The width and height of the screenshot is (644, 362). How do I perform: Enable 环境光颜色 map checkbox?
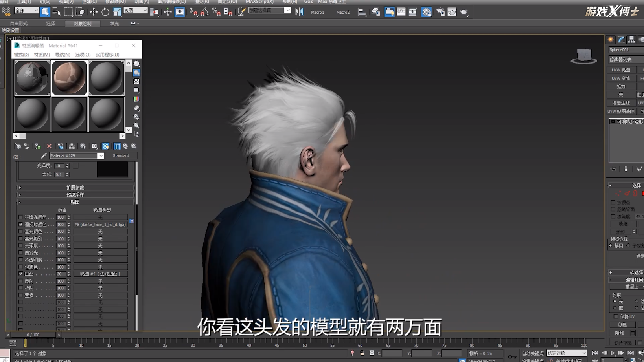(x=21, y=217)
